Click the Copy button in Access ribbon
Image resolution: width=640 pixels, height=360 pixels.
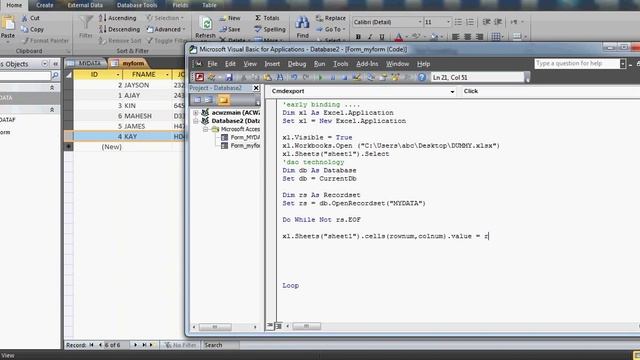pos(32,29)
